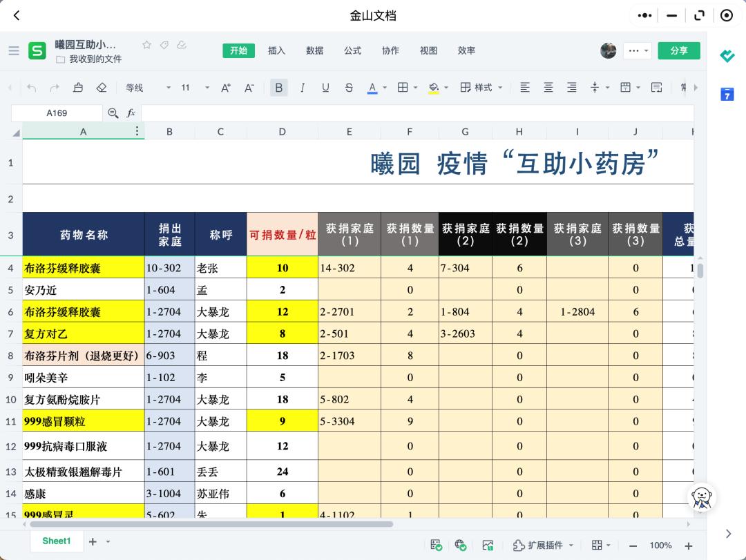The image size is (746, 560).
Task: Enable the fill color highlight
Action: (433, 88)
